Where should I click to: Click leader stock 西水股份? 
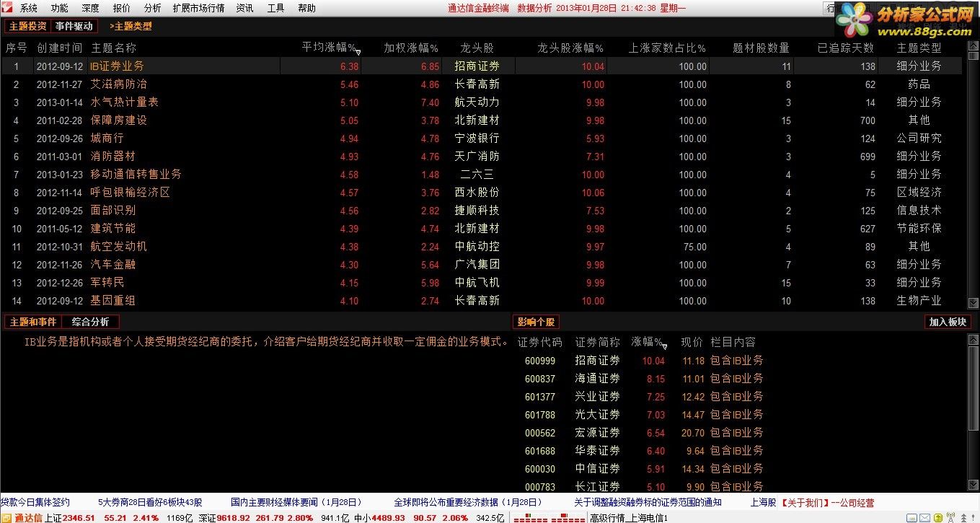pos(477,193)
